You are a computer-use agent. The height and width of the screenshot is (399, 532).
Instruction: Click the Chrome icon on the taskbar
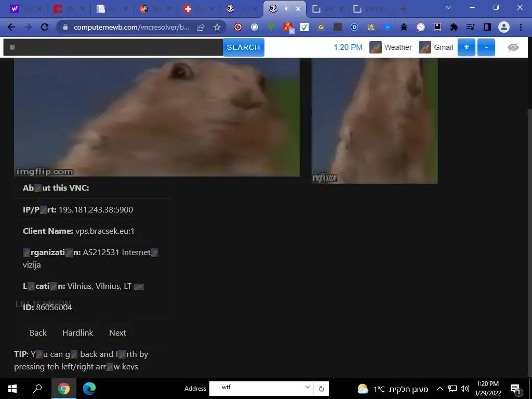click(64, 389)
